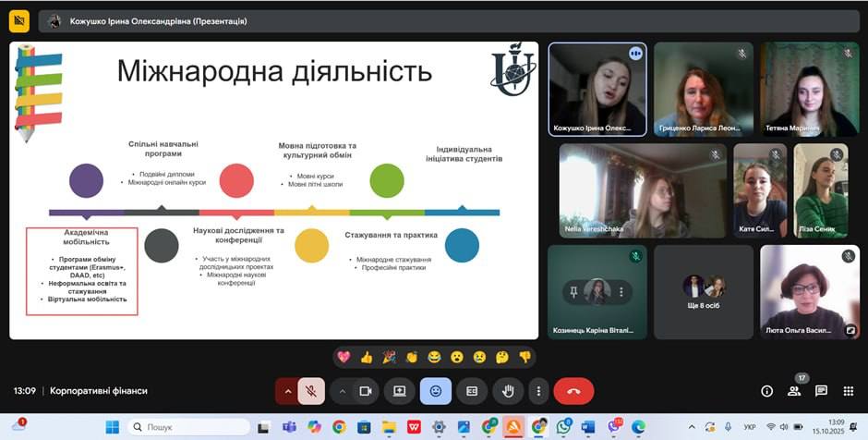Open the meeting details info icon
The height and width of the screenshot is (440, 868).
click(766, 391)
